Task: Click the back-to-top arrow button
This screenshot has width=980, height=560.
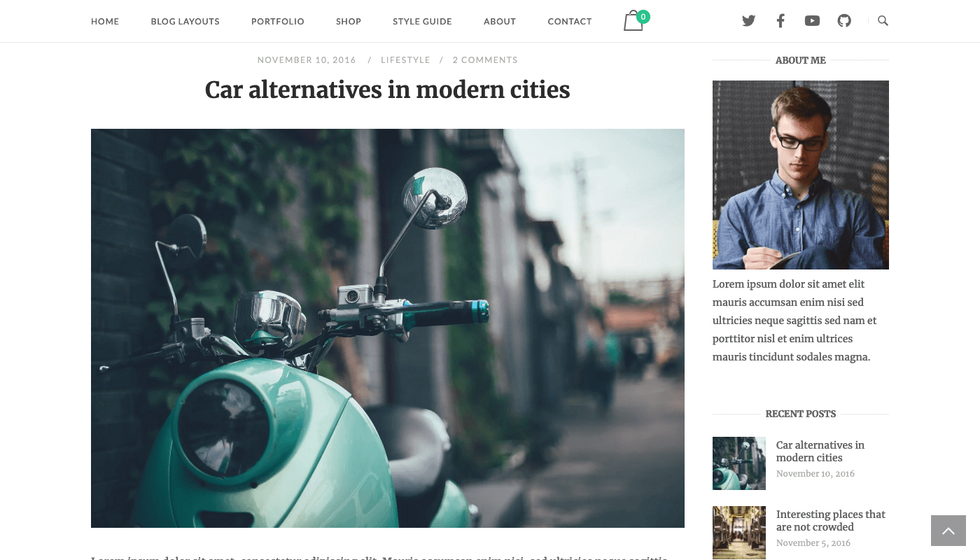Action: pyautogui.click(x=948, y=531)
